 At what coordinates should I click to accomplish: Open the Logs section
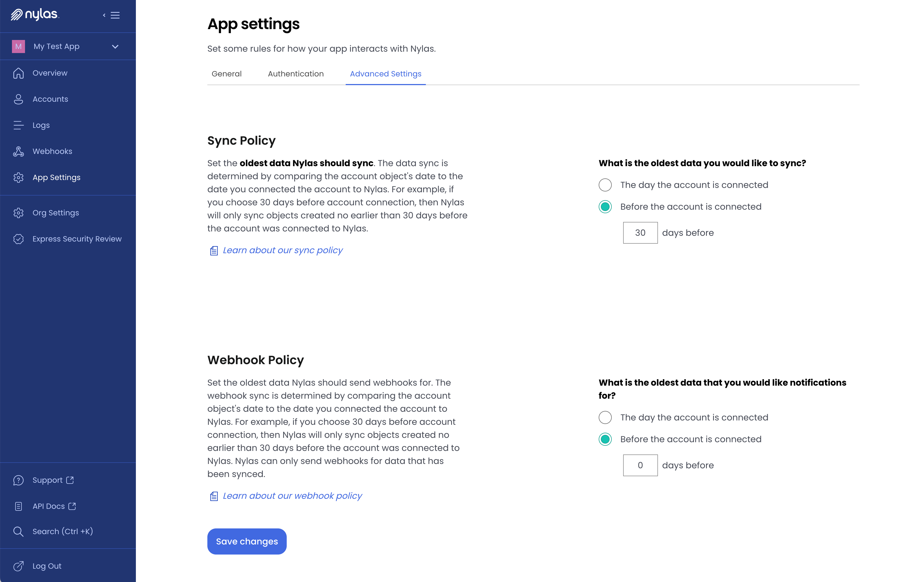click(41, 125)
